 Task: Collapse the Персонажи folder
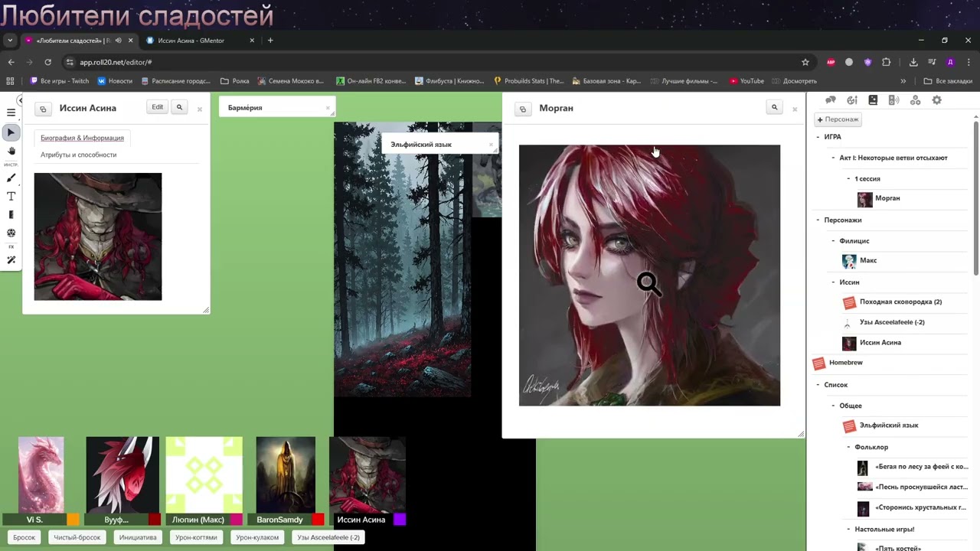pyautogui.click(x=818, y=220)
